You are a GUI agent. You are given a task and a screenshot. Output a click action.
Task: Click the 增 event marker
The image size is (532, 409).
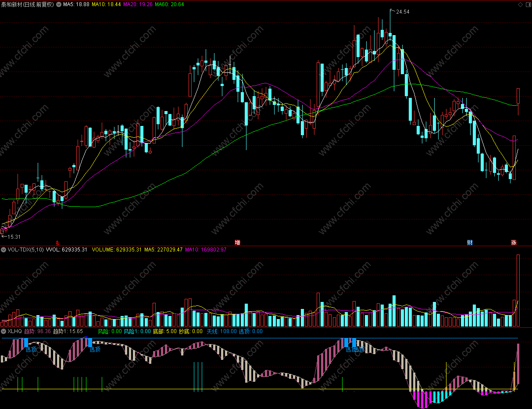point(237,242)
